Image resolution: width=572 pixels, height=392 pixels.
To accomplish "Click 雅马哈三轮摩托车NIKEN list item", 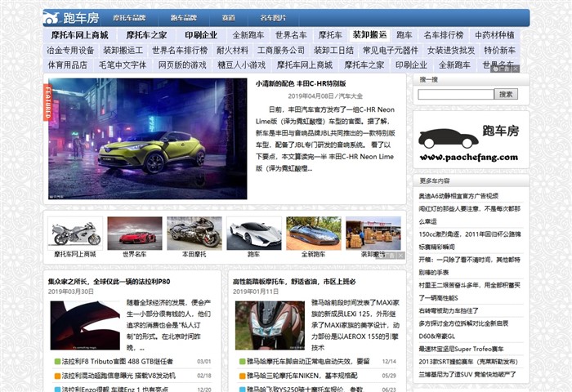I will tap(302, 376).
